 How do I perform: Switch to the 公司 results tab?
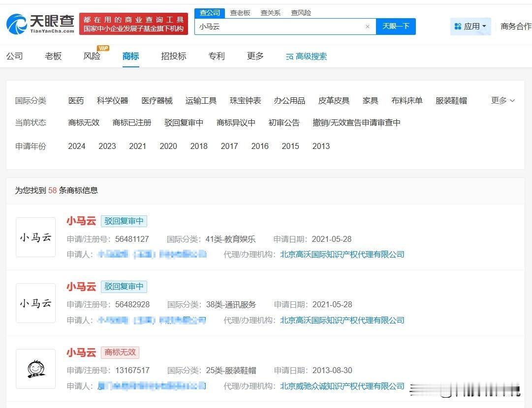[15, 56]
